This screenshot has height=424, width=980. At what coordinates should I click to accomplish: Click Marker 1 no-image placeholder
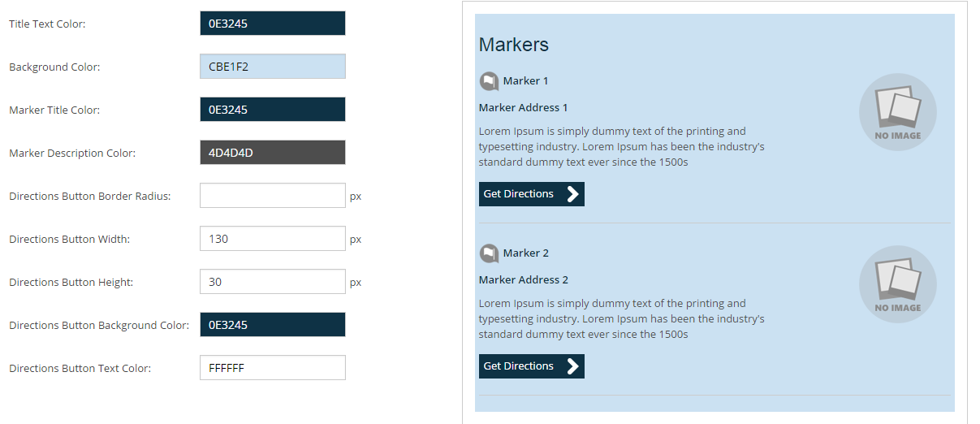point(897,112)
